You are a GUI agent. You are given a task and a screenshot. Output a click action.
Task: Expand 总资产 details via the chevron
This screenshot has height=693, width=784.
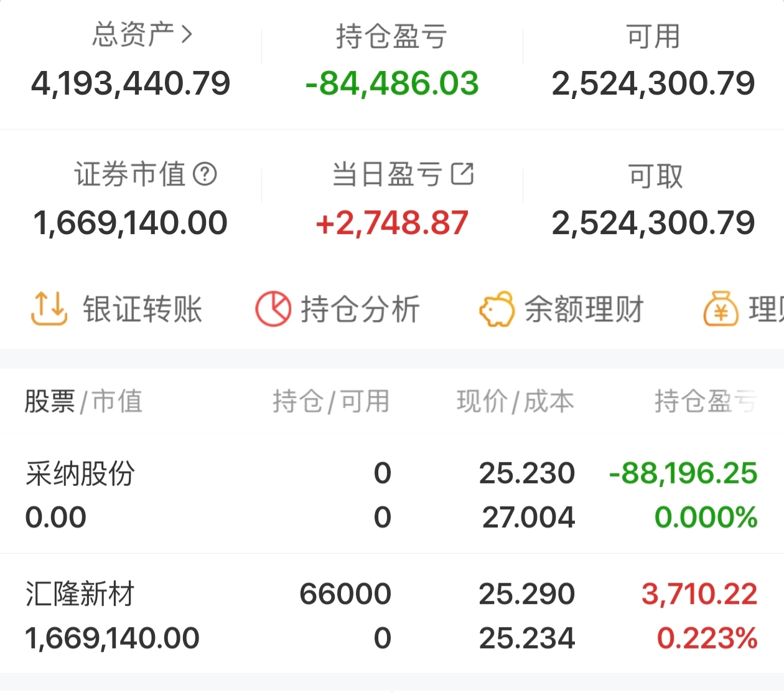[187, 34]
